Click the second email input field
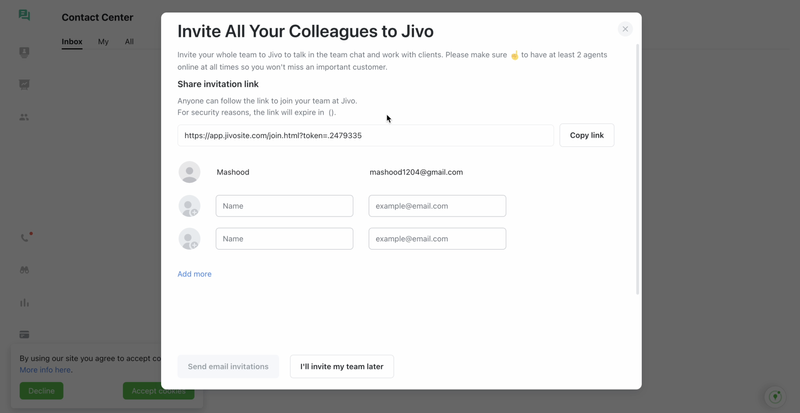The image size is (800, 413). coord(437,239)
